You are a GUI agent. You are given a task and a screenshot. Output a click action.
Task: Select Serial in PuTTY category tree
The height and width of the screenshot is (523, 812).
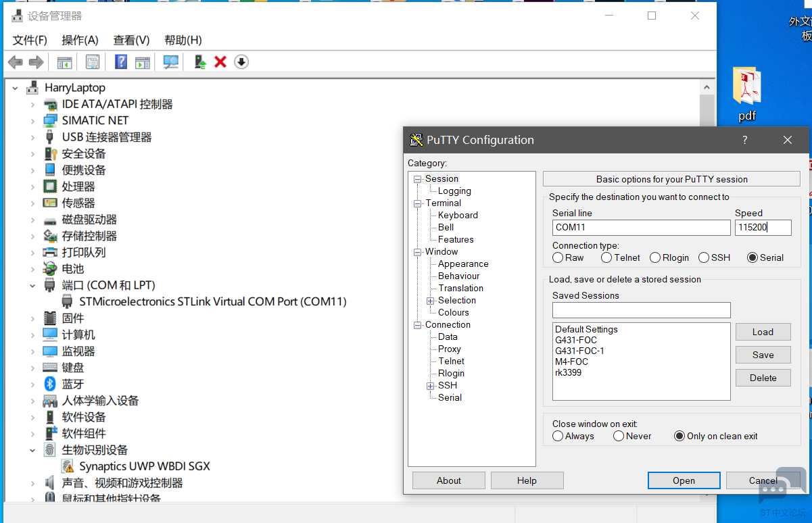450,397
